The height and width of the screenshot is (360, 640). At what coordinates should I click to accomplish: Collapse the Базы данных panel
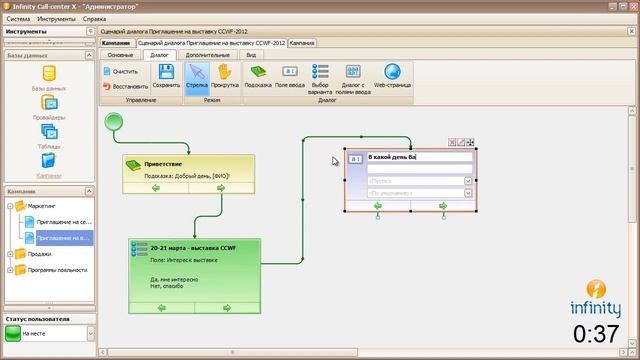coord(89,55)
